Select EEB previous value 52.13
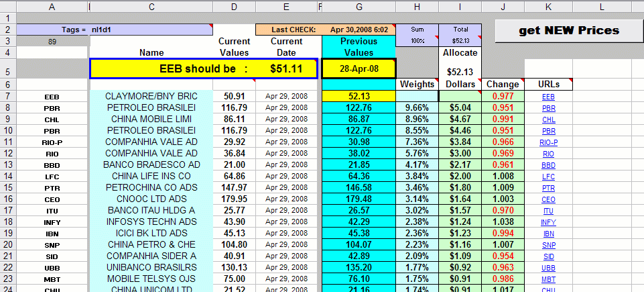This screenshot has height=292, width=644. pyautogui.click(x=359, y=97)
